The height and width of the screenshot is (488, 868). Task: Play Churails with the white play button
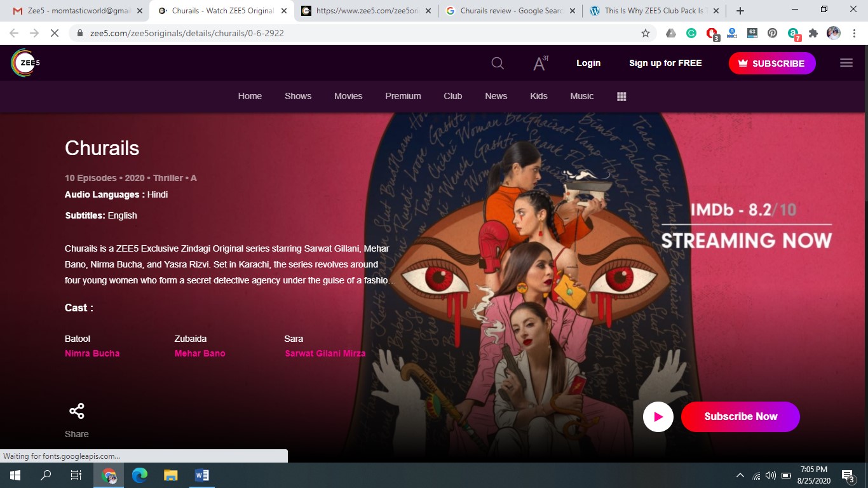pyautogui.click(x=658, y=417)
